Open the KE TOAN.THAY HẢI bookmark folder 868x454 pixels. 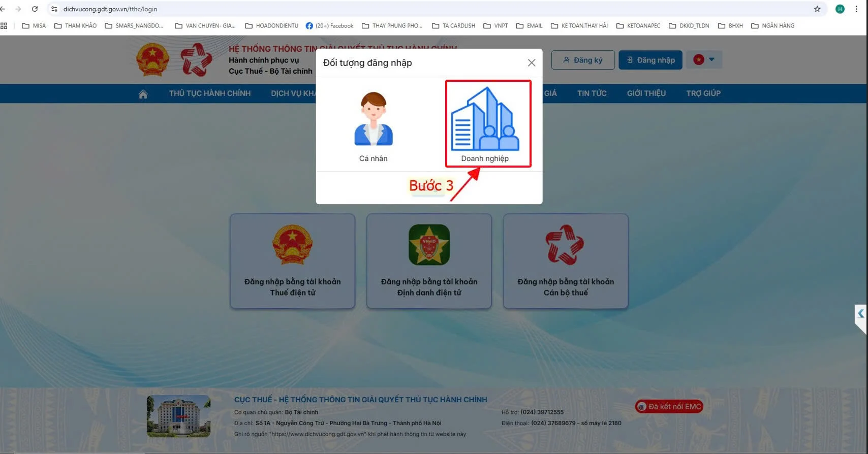pos(579,25)
